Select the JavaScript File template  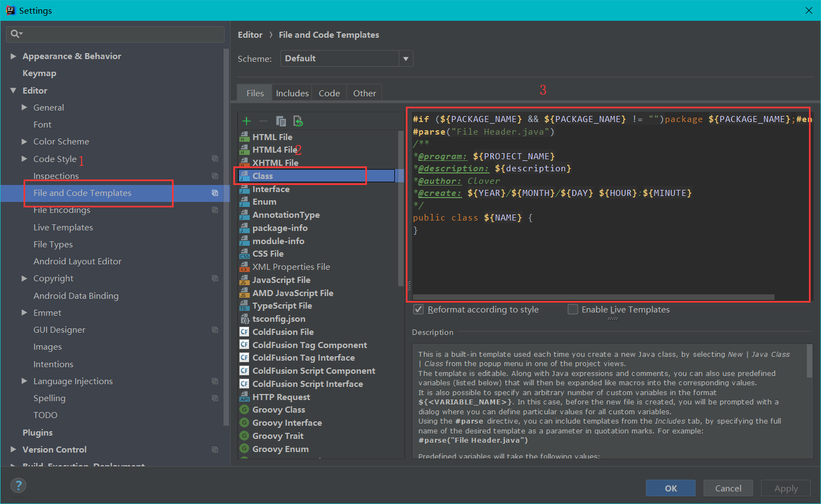[281, 280]
